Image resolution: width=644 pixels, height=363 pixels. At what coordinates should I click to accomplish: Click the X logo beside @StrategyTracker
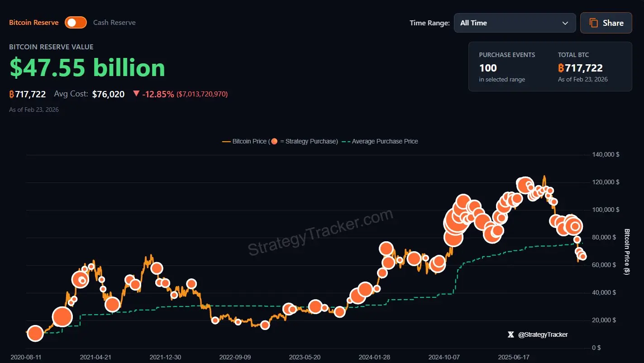[x=511, y=334]
